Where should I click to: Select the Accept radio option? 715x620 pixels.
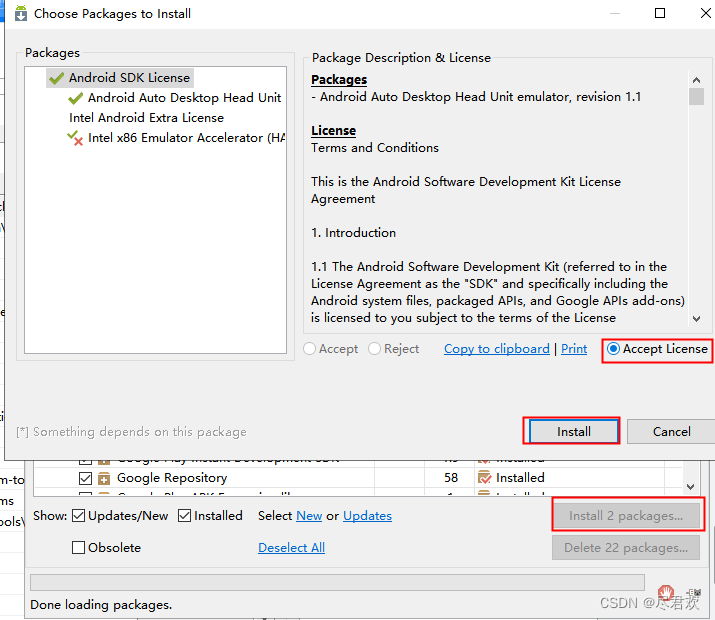310,349
